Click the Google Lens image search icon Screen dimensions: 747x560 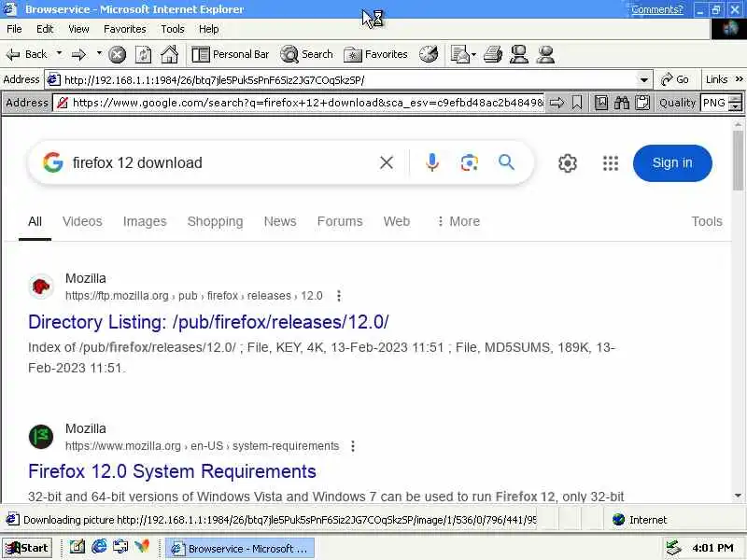(470, 162)
